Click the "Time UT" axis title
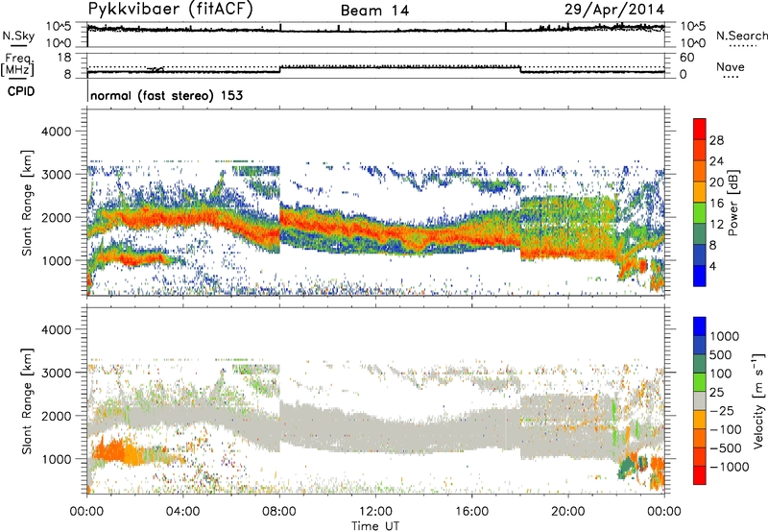This screenshot has height=532, width=768. click(375, 526)
